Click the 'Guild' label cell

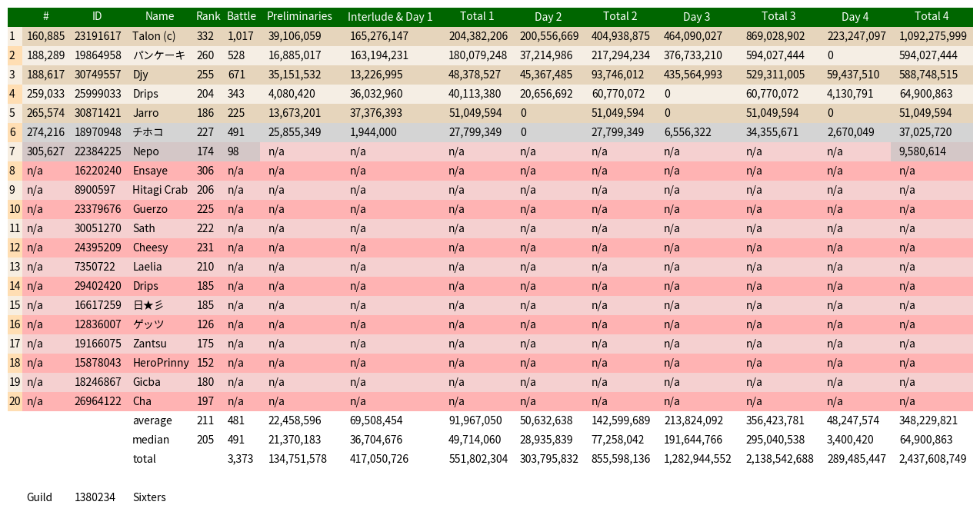point(39,497)
